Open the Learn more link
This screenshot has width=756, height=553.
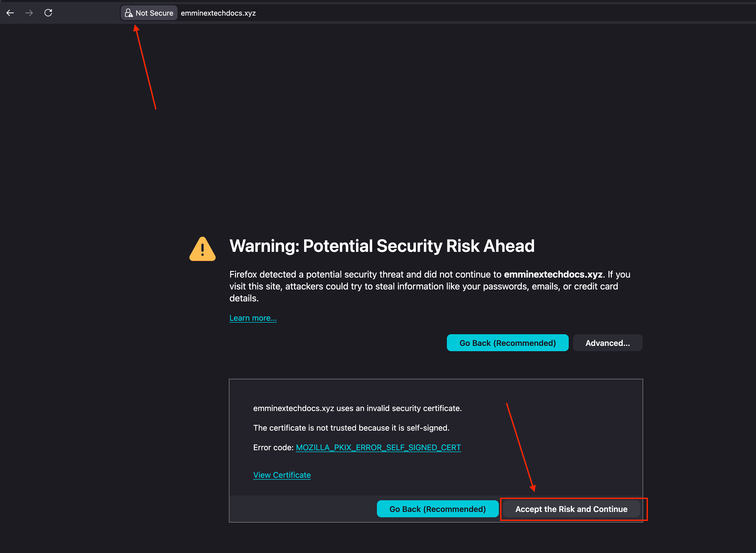pyautogui.click(x=253, y=318)
